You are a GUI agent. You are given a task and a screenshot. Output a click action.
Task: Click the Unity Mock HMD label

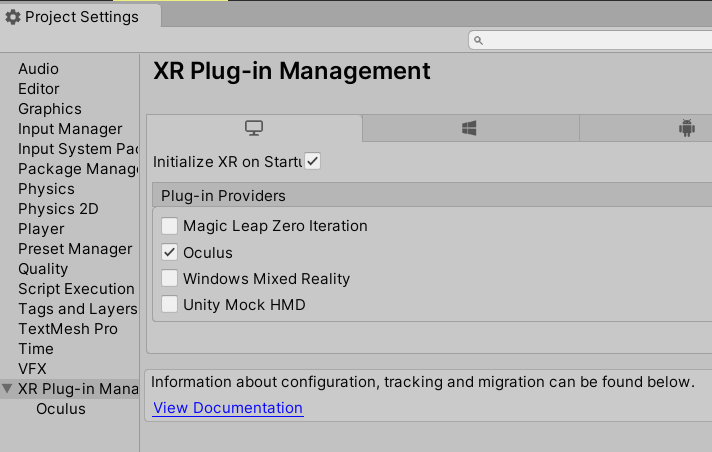point(244,304)
